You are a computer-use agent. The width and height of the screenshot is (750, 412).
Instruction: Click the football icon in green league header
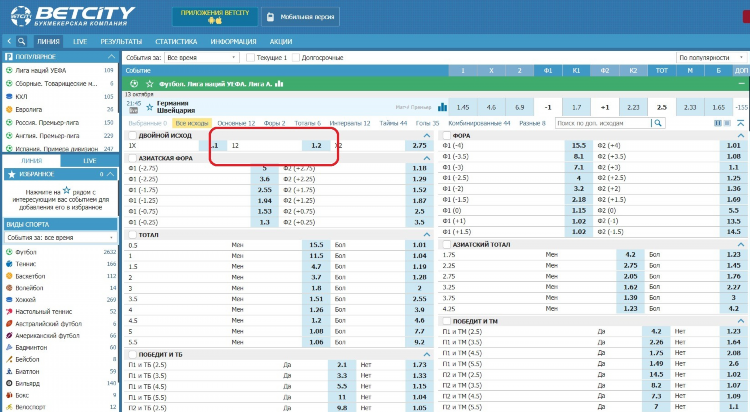(x=134, y=84)
